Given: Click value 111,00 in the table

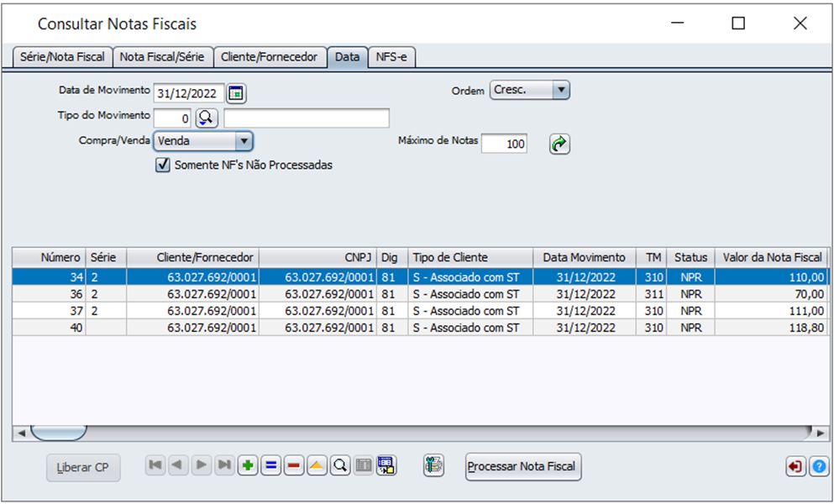Looking at the screenshot, I should tap(807, 311).
